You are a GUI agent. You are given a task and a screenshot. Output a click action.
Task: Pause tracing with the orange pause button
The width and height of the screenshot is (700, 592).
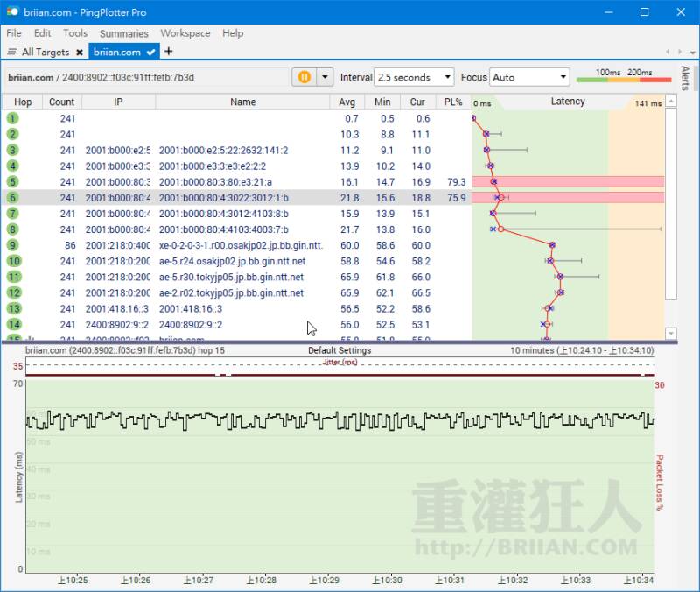pyautogui.click(x=304, y=77)
